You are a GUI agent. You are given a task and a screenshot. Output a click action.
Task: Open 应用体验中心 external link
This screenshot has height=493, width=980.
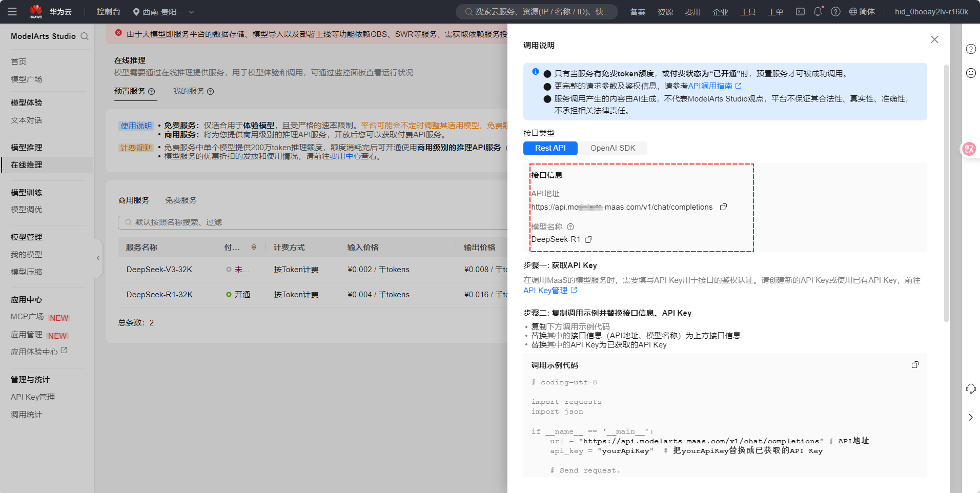click(x=39, y=352)
